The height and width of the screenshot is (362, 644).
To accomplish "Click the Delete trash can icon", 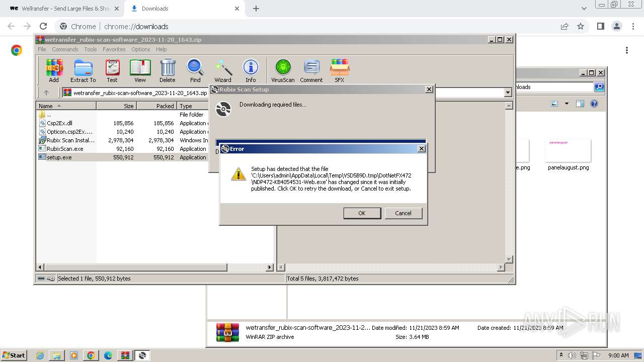I will [168, 70].
